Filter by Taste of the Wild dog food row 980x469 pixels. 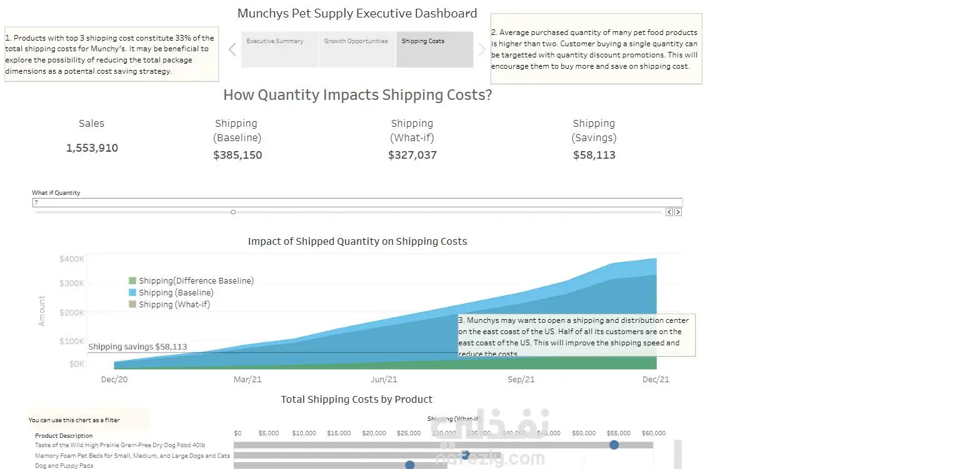coord(120,445)
